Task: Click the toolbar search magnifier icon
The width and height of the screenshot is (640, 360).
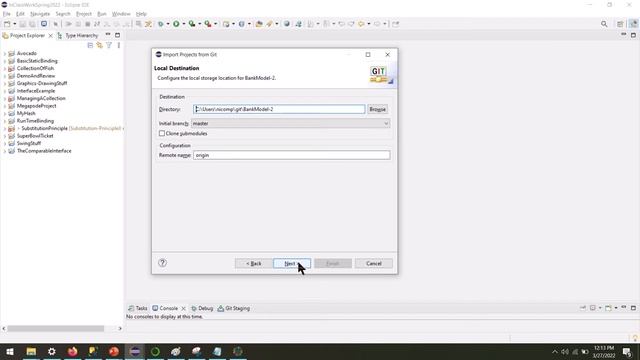Action: pos(604,24)
